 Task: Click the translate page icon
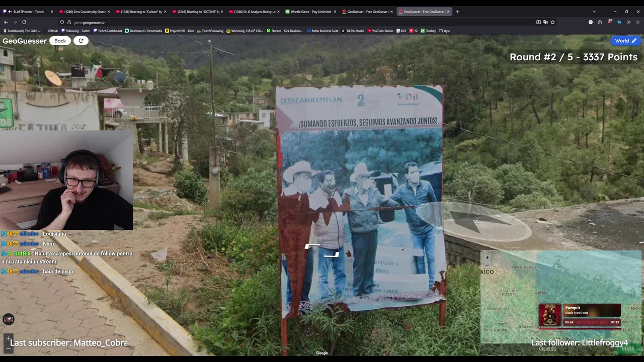545,22
